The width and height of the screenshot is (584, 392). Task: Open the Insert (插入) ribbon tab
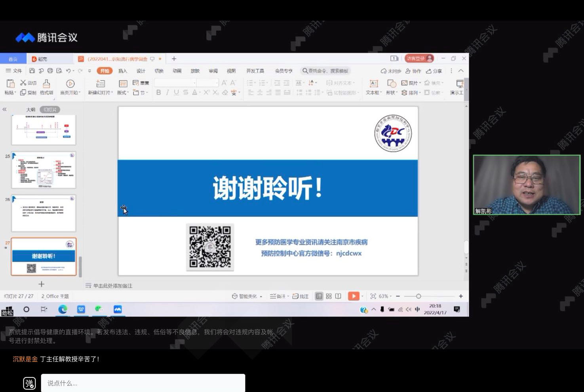click(x=123, y=71)
